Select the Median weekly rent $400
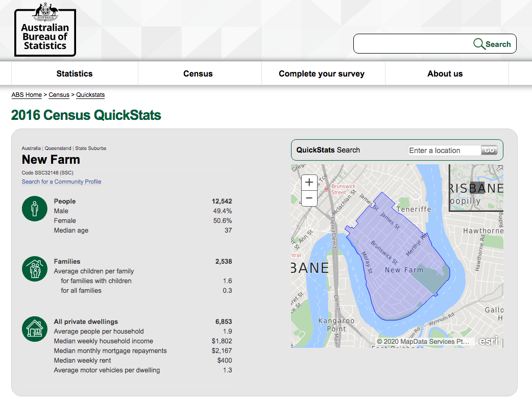The image size is (532, 403). tap(225, 361)
